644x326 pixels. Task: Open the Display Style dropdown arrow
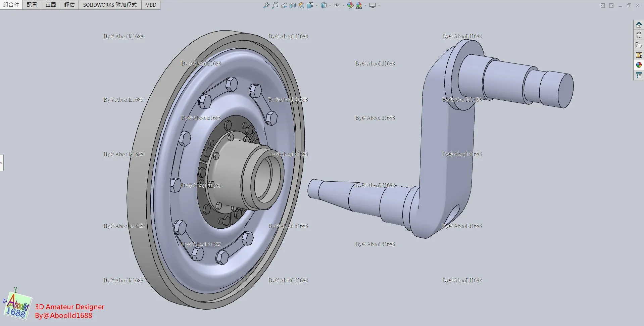(330, 5)
